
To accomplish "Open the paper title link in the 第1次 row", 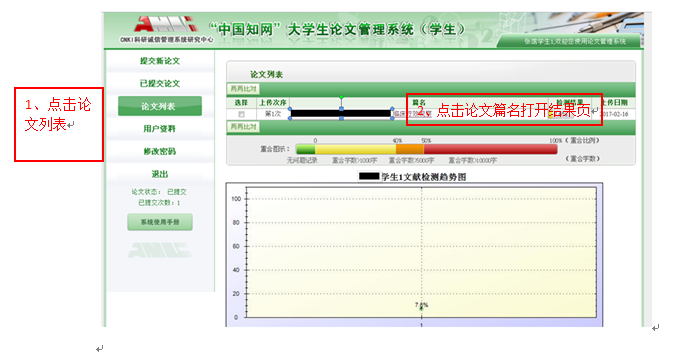I will [412, 114].
